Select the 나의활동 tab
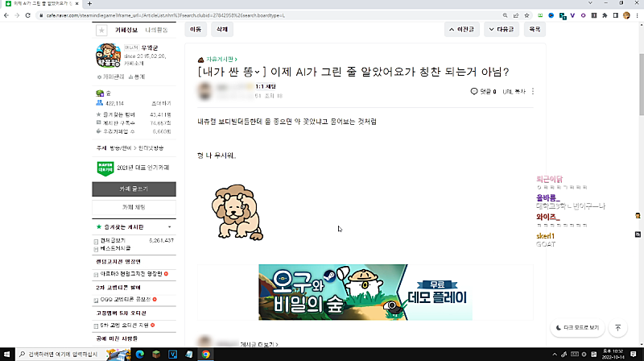Screen dimensions: 644x361 156,30
